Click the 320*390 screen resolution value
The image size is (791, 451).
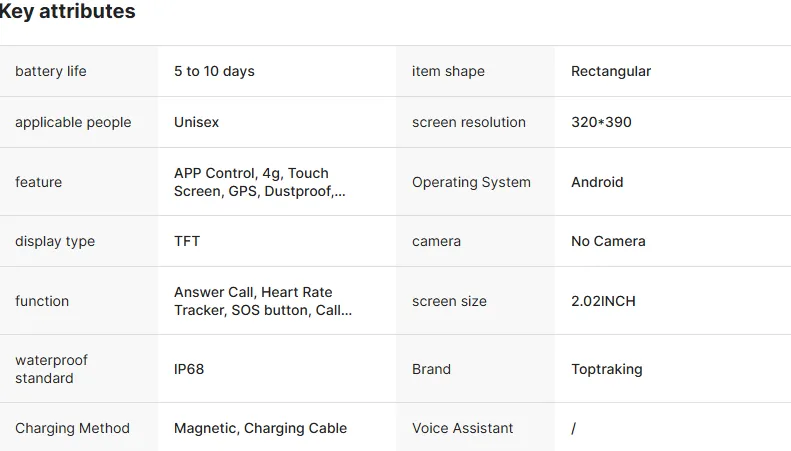point(601,122)
